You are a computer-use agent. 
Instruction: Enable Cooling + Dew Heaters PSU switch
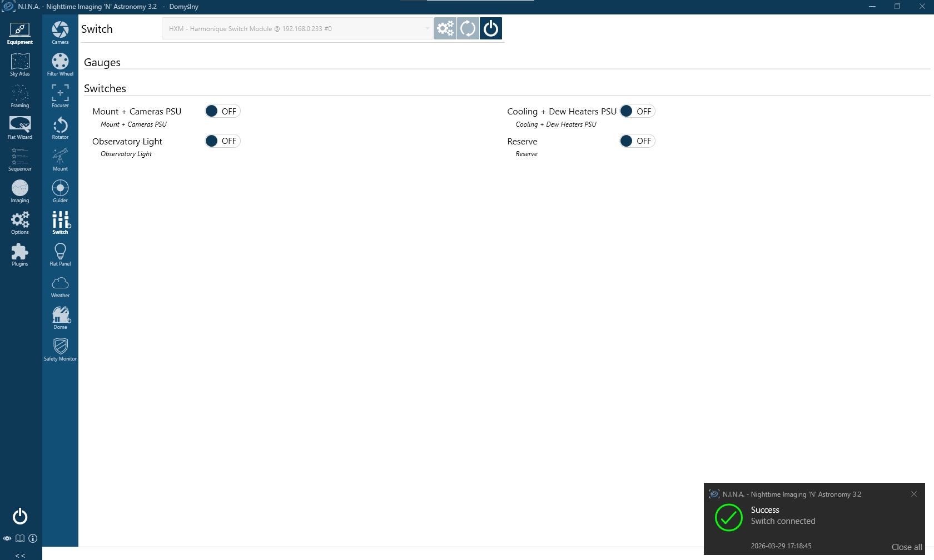(x=637, y=111)
